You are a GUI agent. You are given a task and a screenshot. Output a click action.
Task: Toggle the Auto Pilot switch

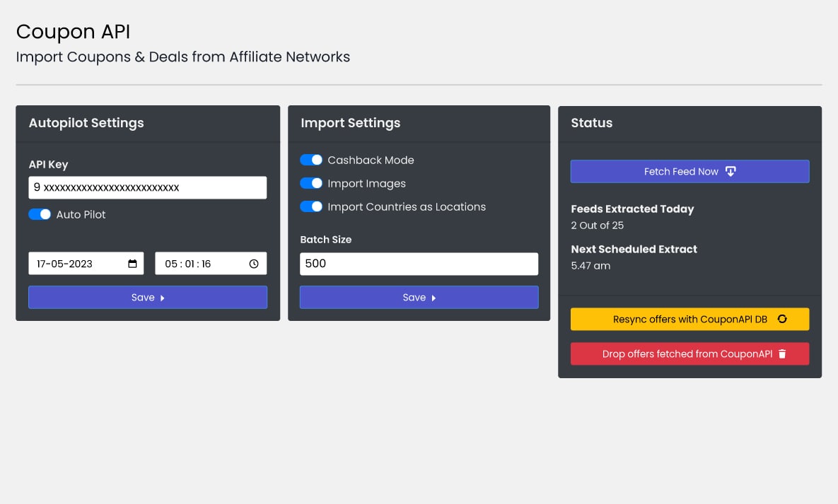point(40,214)
